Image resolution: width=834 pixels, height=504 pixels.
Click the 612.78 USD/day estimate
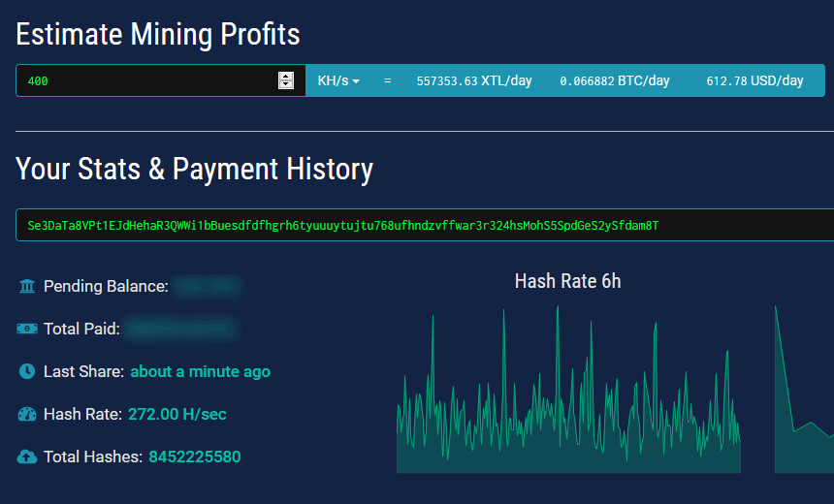tap(754, 80)
